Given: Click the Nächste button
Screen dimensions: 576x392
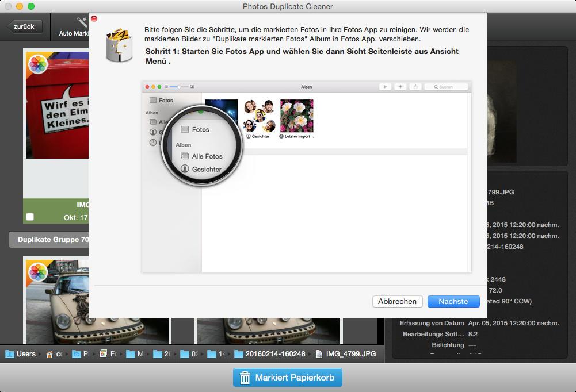Looking at the screenshot, I should [453, 301].
